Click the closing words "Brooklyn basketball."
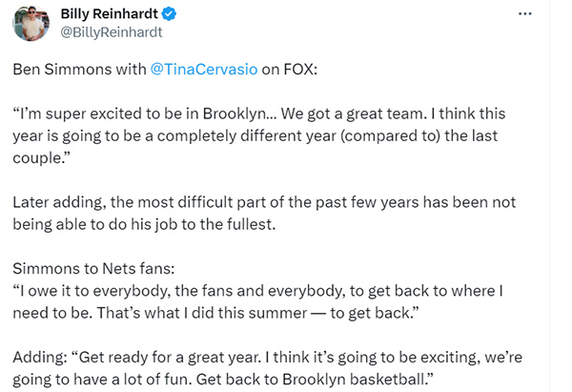Image resolution: width=572 pixels, height=392 pixels. (x=357, y=380)
